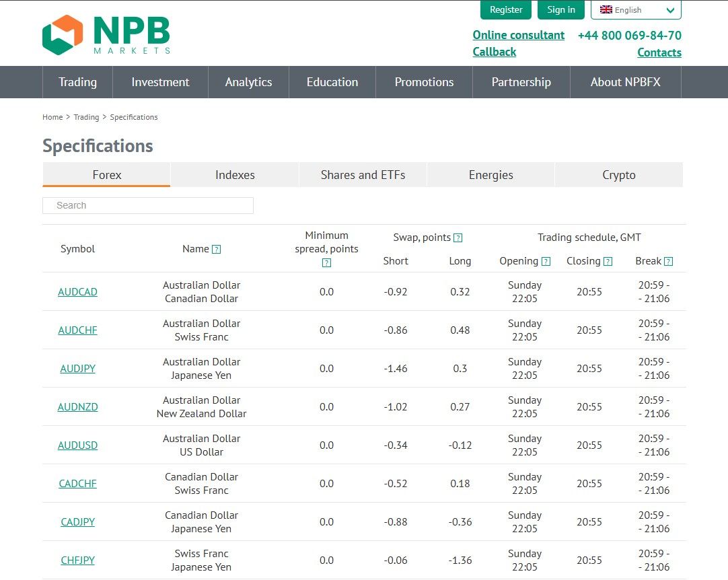Screen dimensions: 728x580
Task: Open the Partnership menu
Action: 521,82
